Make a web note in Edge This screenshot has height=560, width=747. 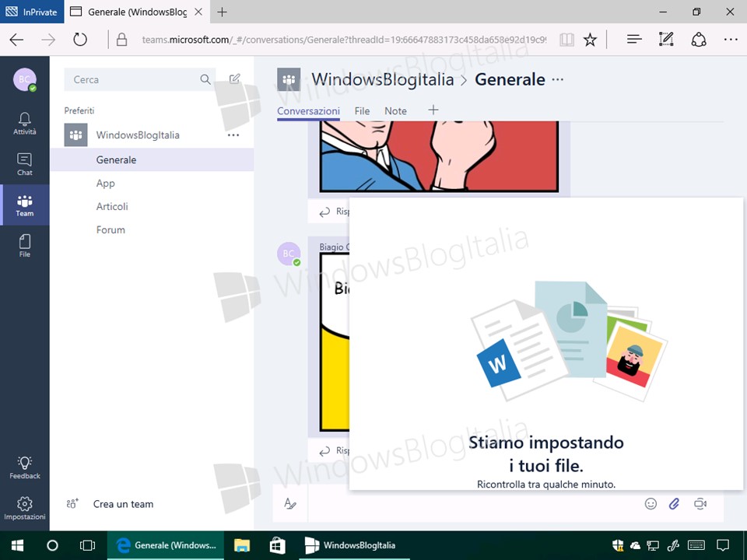click(x=666, y=40)
